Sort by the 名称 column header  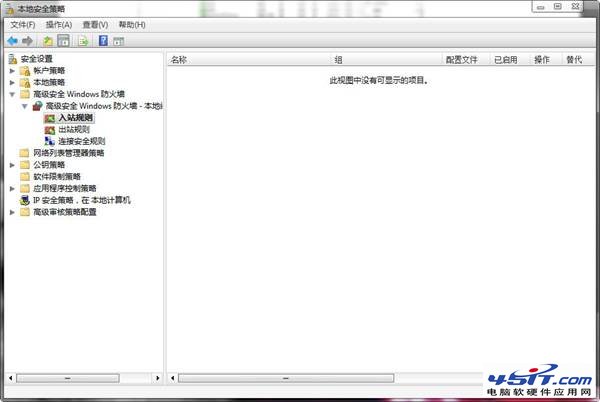click(249, 60)
